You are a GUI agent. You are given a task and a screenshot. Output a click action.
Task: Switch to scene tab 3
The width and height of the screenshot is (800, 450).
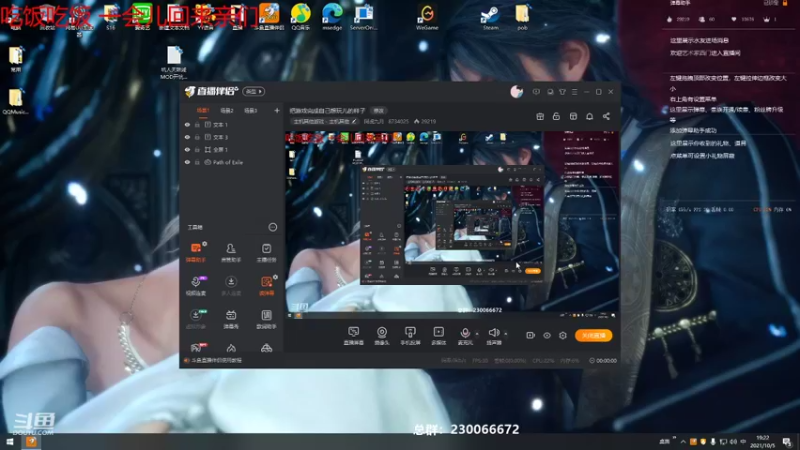tap(250, 110)
